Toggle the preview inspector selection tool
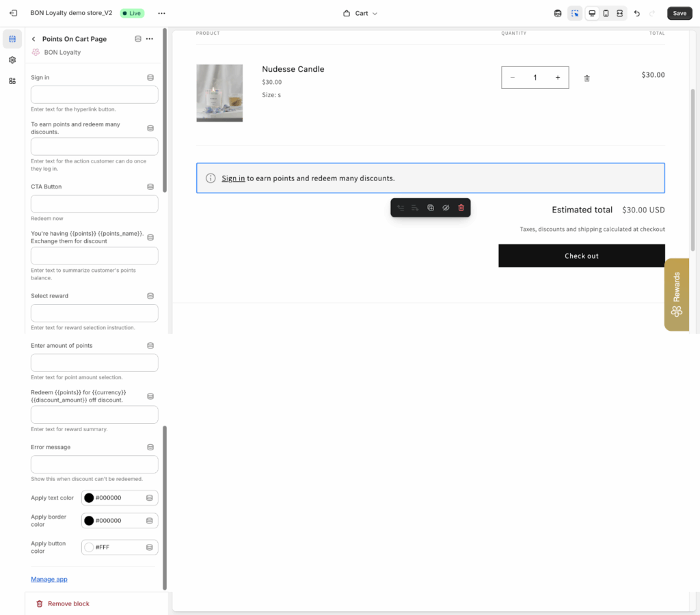Screen dimensions: 700x615 coord(575,13)
